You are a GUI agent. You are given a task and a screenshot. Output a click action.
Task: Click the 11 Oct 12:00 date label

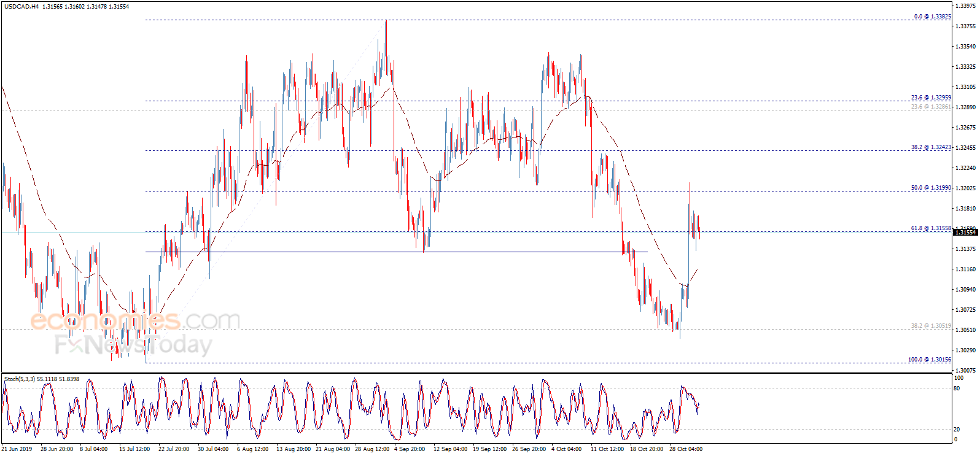(x=607, y=449)
